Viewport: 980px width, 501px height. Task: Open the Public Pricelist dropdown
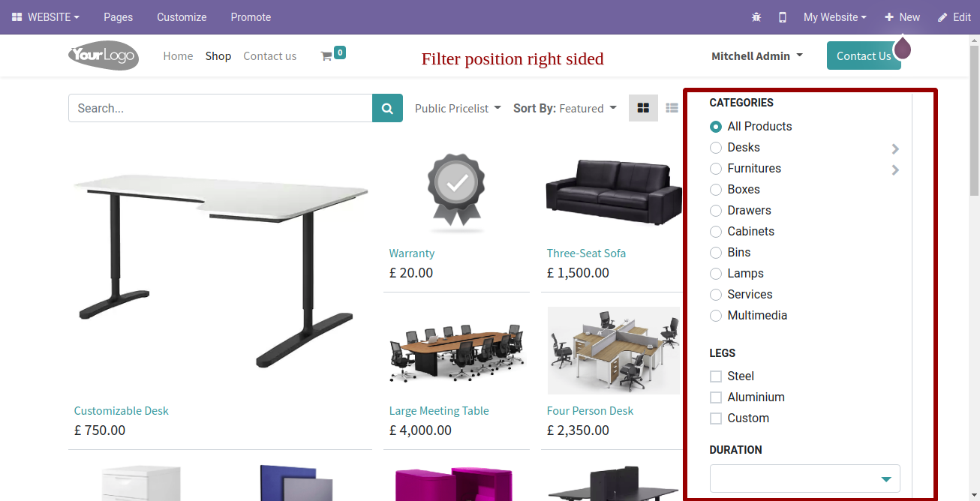coord(458,108)
